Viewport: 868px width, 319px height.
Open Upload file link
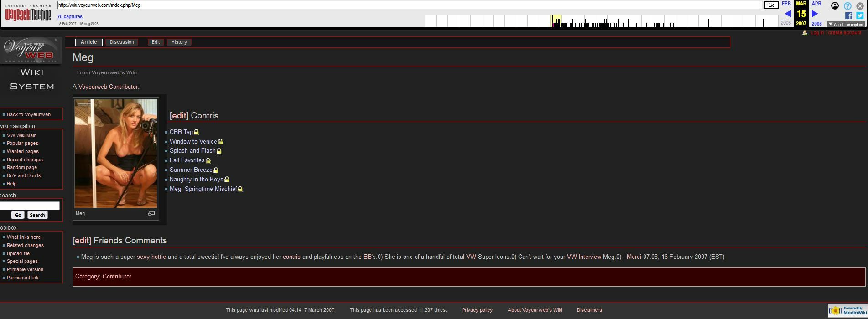tap(18, 253)
